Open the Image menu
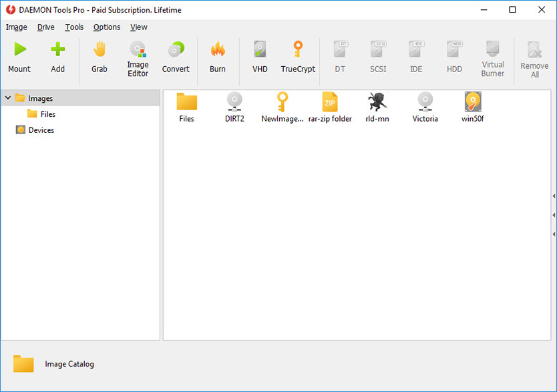This screenshot has height=392, width=557. click(16, 27)
